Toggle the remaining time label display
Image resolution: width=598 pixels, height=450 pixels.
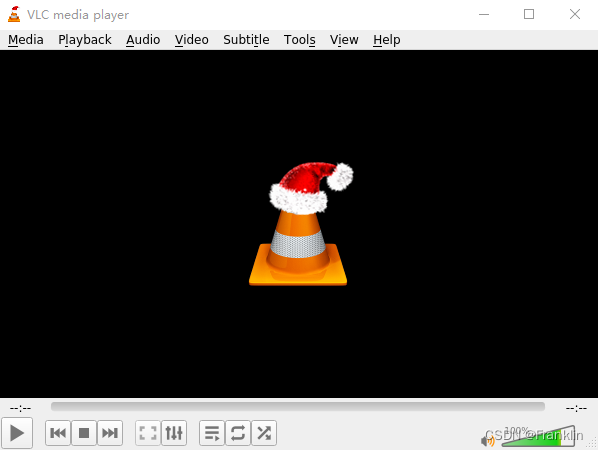tap(576, 408)
